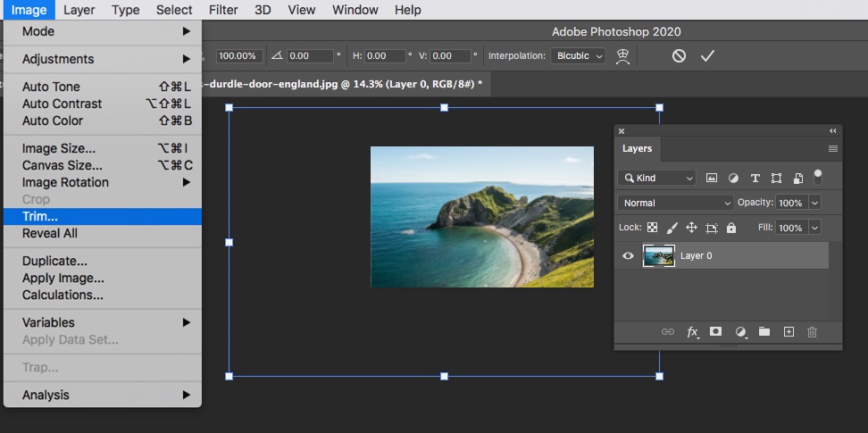Delete layer using the trash icon
The height and width of the screenshot is (433, 868).
812,331
